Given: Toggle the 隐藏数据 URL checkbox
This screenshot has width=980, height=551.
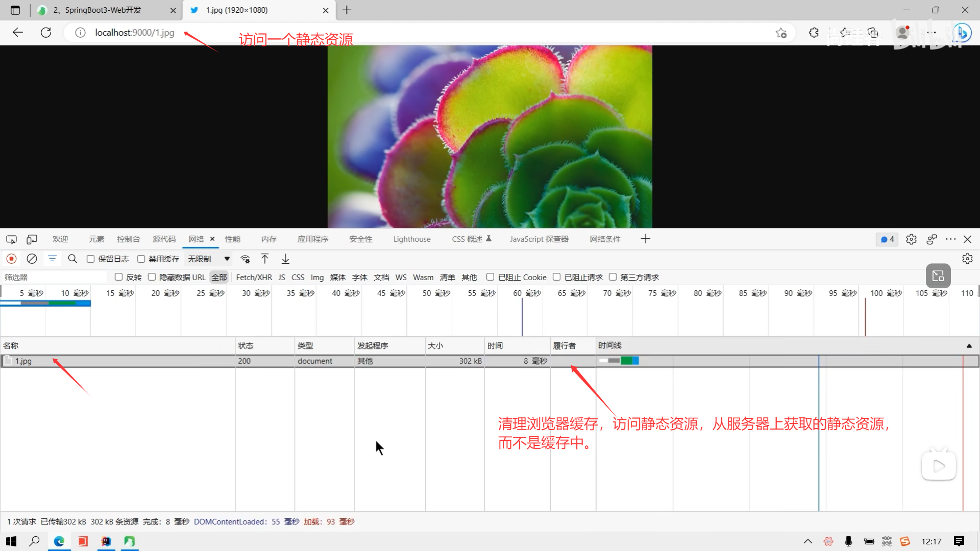Looking at the screenshot, I should (x=152, y=277).
